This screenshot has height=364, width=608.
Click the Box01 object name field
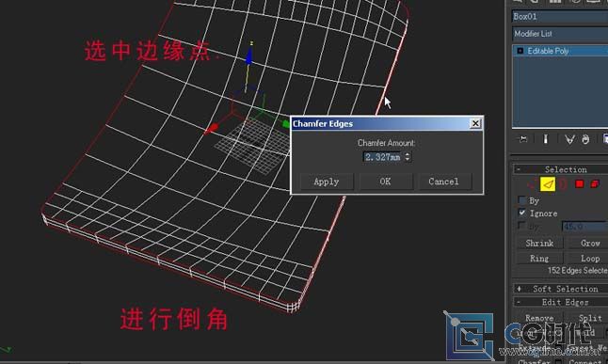click(x=560, y=17)
